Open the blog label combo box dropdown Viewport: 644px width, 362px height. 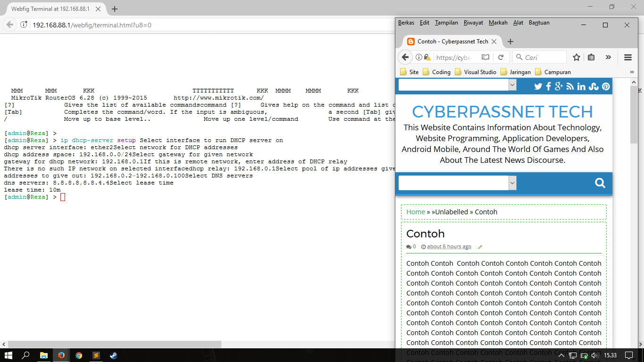512,85
